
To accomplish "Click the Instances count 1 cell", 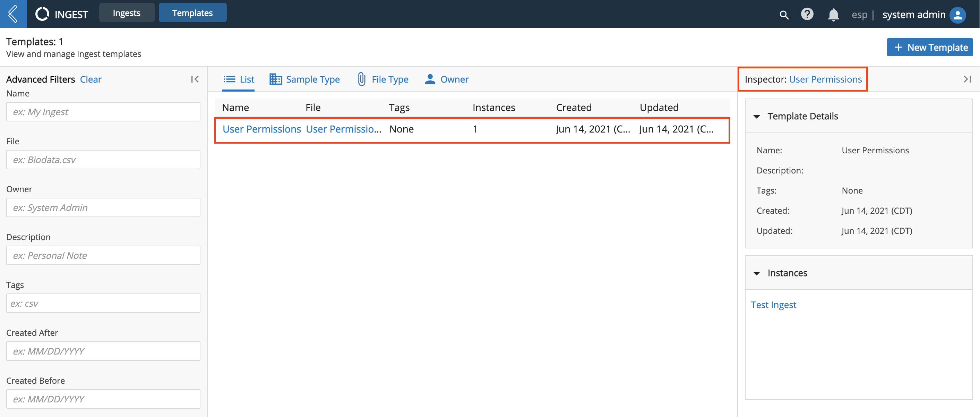I will [x=475, y=129].
